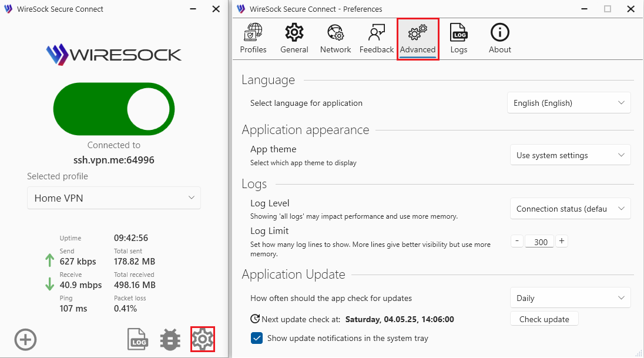Open the Network preferences tab
The image size is (644, 358).
tap(336, 39)
